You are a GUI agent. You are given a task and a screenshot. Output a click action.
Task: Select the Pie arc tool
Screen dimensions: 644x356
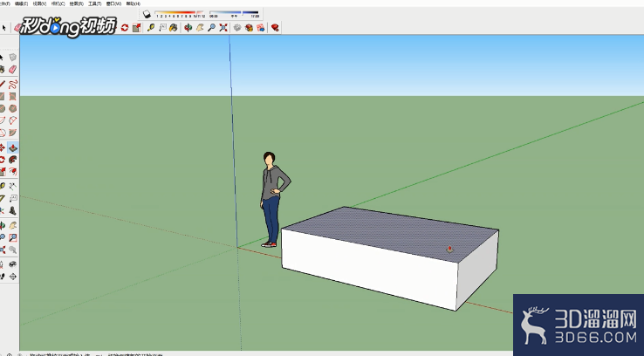tap(13, 133)
